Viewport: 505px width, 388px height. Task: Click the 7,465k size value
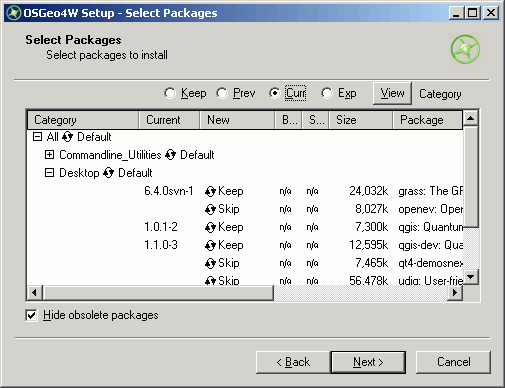[372, 263]
